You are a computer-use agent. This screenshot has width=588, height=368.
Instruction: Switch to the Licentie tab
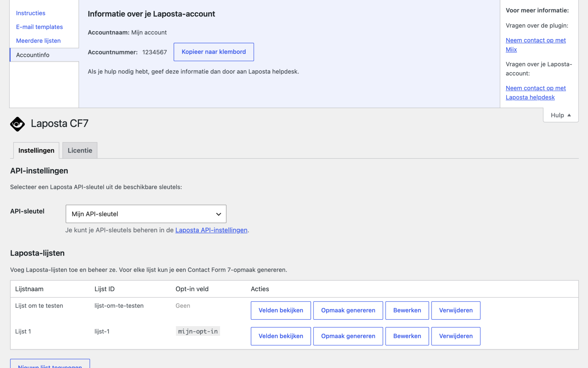(x=80, y=150)
